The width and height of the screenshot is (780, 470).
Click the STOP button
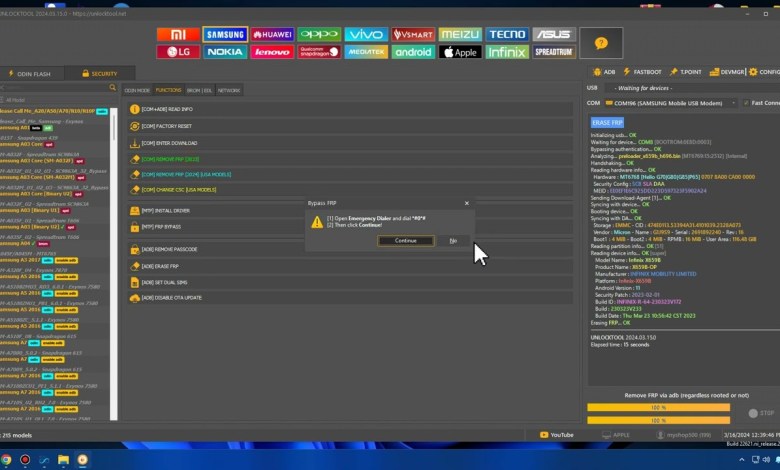(762, 413)
